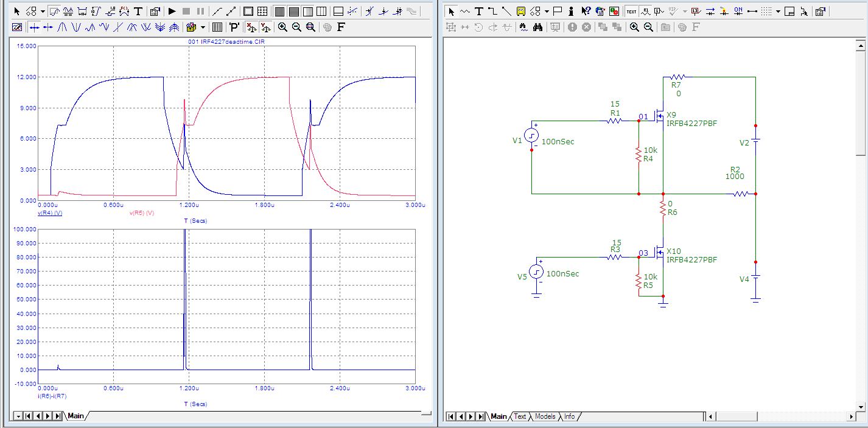Select the Help mode pointer
The height and width of the screenshot is (428, 868).
[x=586, y=11]
